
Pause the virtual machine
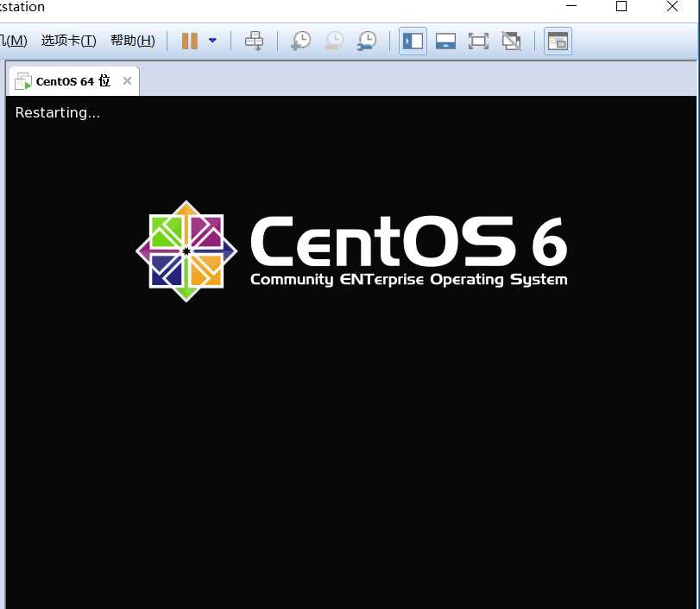(190, 41)
